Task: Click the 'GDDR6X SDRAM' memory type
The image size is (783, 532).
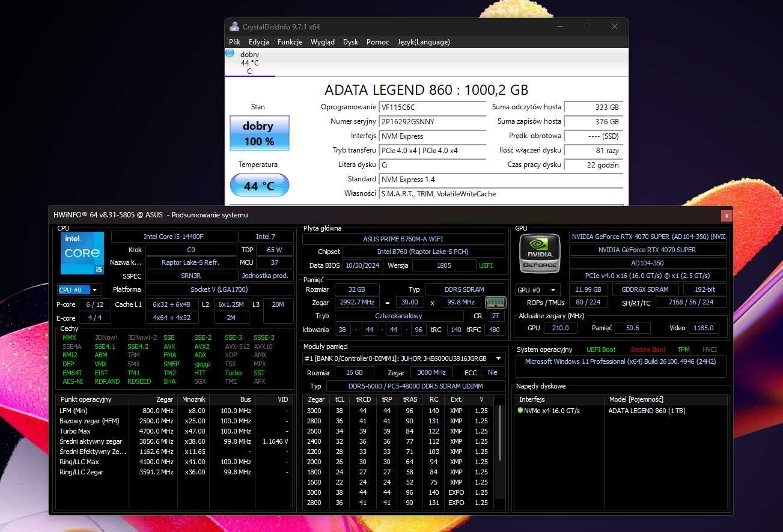Action: point(644,289)
